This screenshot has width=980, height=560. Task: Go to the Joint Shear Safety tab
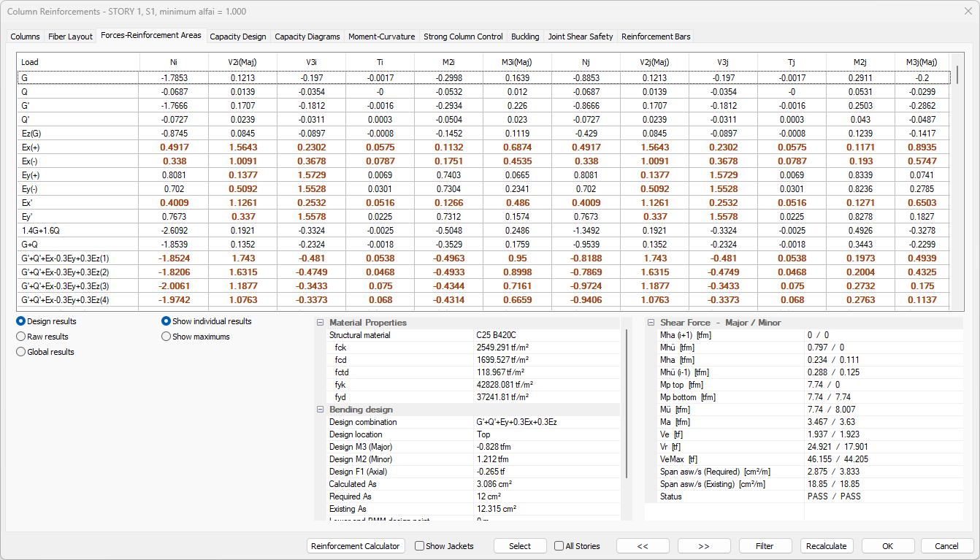tap(580, 37)
